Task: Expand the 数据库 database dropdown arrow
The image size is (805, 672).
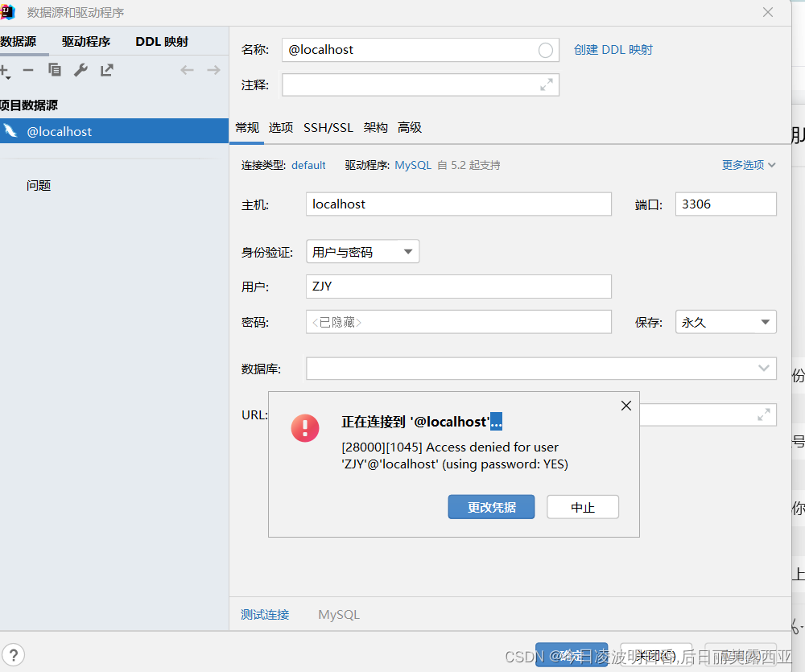Action: pyautogui.click(x=764, y=368)
